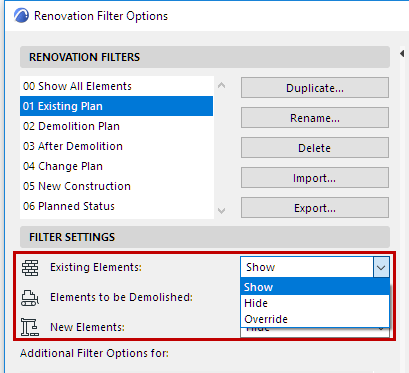This screenshot has height=373, width=409.
Task: Click the New Elements crane icon
Action: point(30,327)
